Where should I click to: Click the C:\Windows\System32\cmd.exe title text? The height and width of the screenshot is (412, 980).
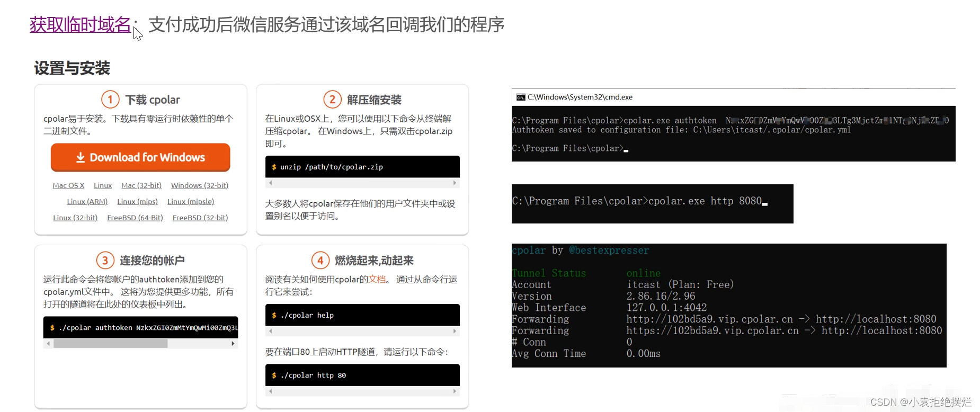tap(580, 97)
